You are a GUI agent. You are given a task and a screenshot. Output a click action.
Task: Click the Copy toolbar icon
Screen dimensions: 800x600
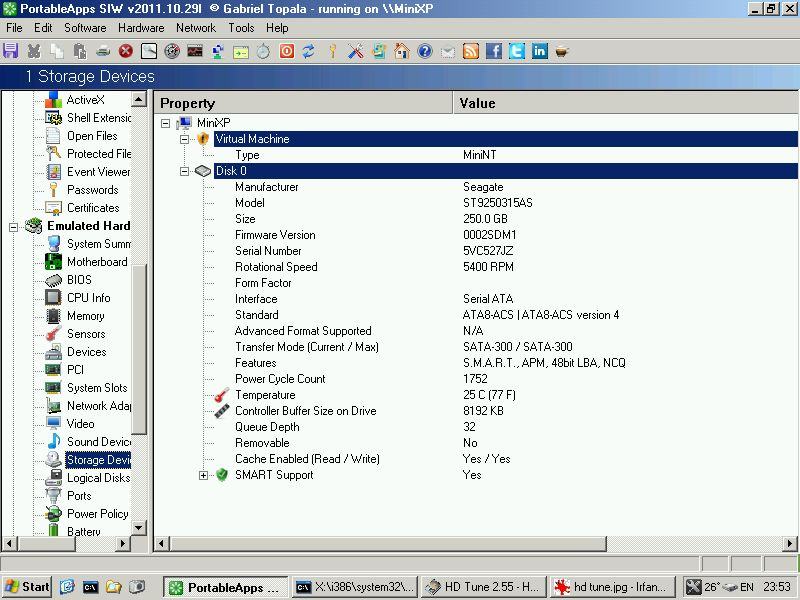click(x=57, y=51)
